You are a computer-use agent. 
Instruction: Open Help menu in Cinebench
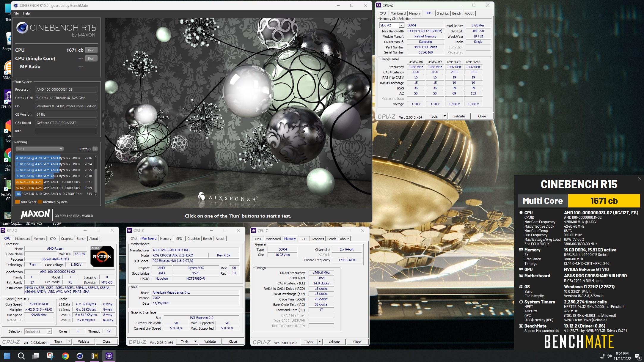[26, 13]
